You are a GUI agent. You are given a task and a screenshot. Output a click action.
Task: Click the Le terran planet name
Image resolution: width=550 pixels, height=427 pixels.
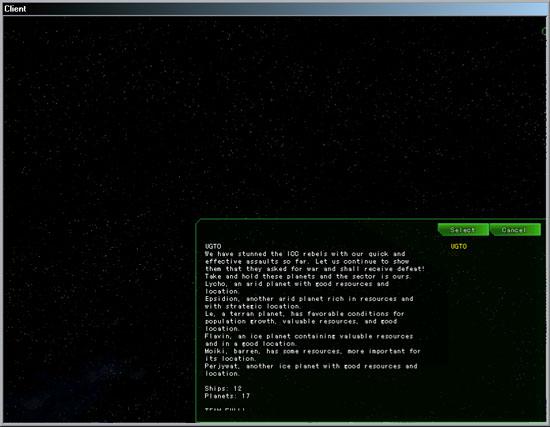[x=209, y=314]
